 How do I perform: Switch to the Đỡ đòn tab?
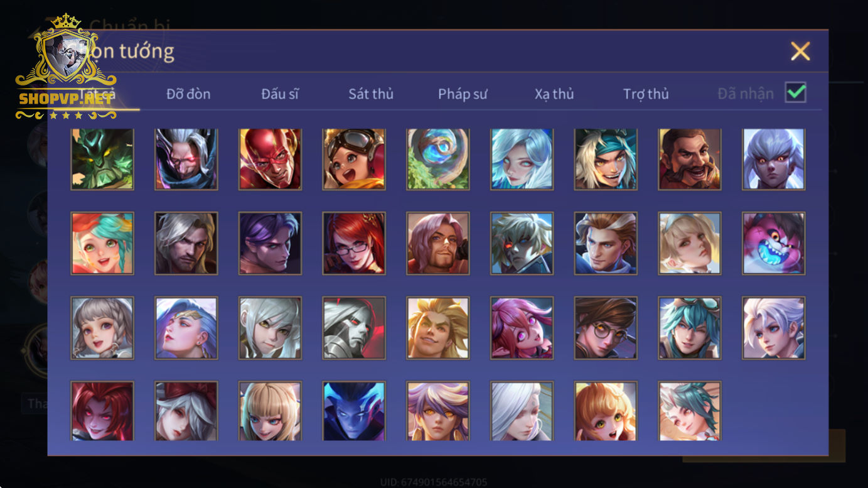tap(188, 94)
